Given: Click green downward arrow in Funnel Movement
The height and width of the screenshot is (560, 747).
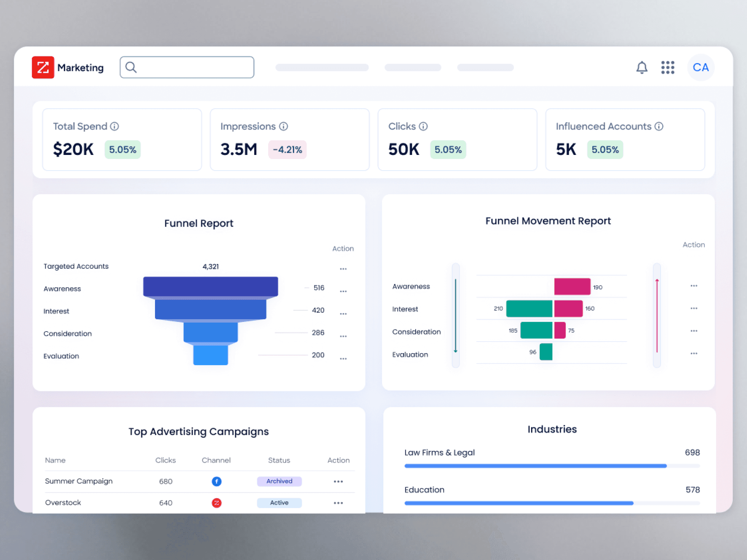Looking at the screenshot, I should click(456, 315).
